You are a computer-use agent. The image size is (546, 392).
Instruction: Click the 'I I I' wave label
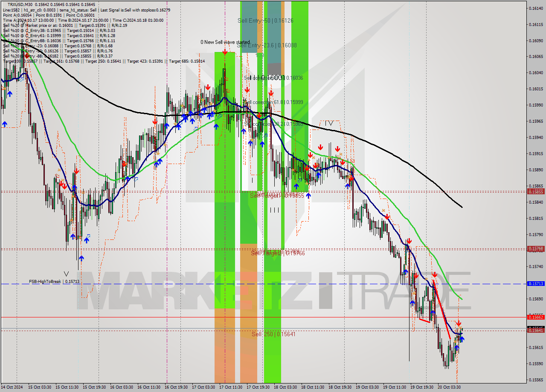pos(274,210)
